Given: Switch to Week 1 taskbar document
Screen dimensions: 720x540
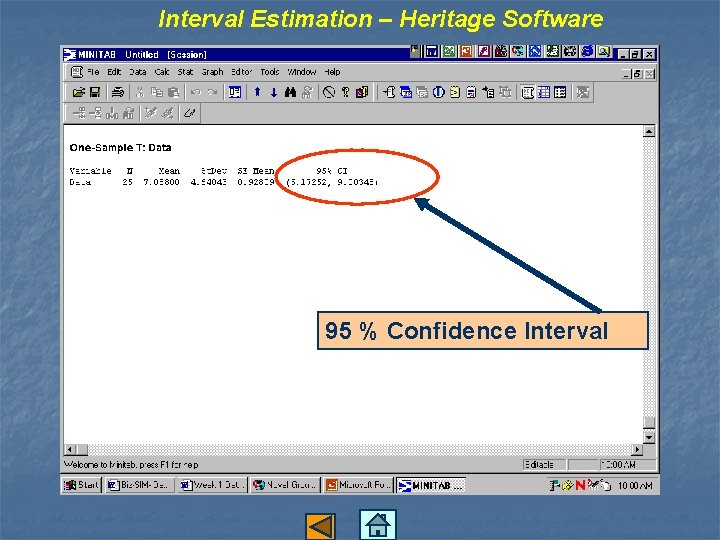Looking at the screenshot, I should click(213, 485).
